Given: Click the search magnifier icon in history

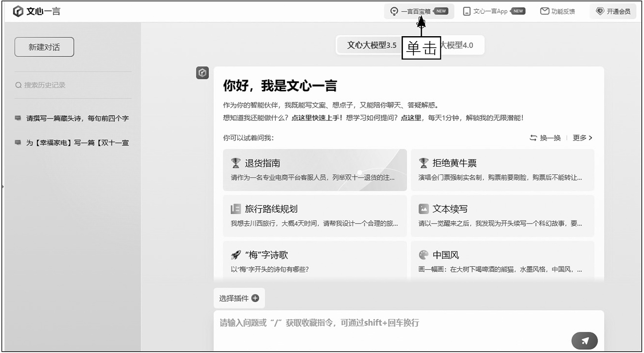Looking at the screenshot, I should pos(18,85).
